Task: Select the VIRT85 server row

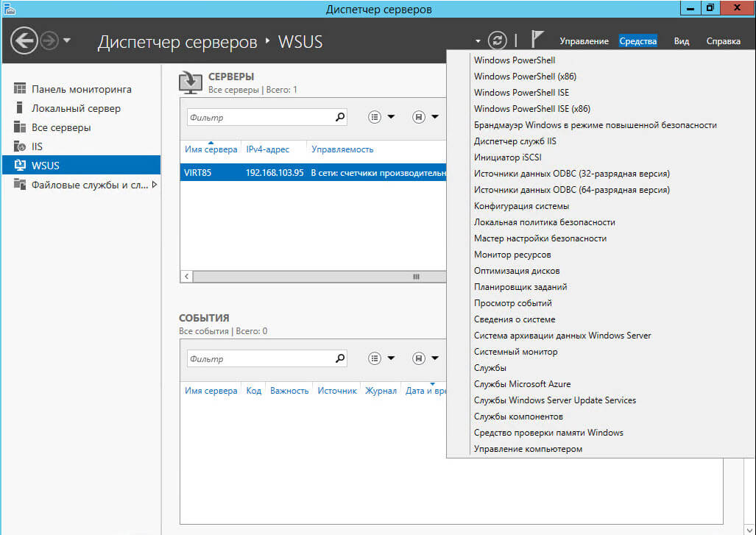Action: click(x=314, y=172)
